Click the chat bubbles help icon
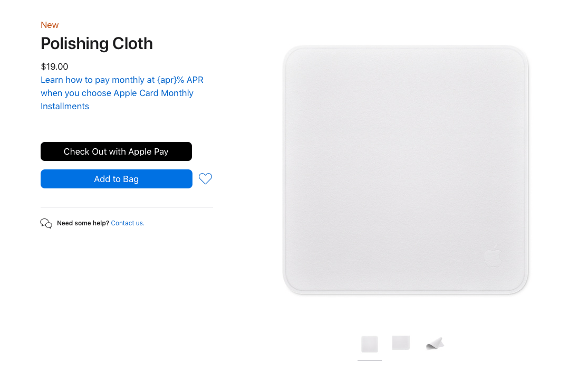The width and height of the screenshot is (588, 371). [x=46, y=223]
